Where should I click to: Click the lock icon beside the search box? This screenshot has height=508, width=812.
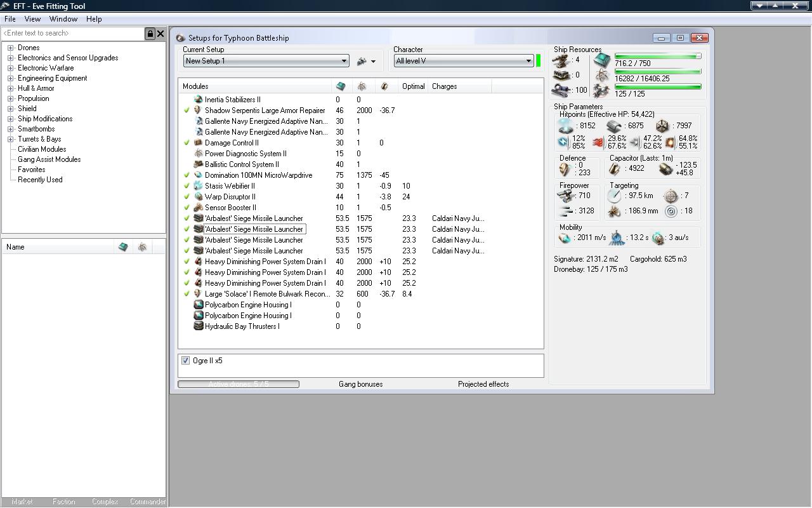coord(150,34)
